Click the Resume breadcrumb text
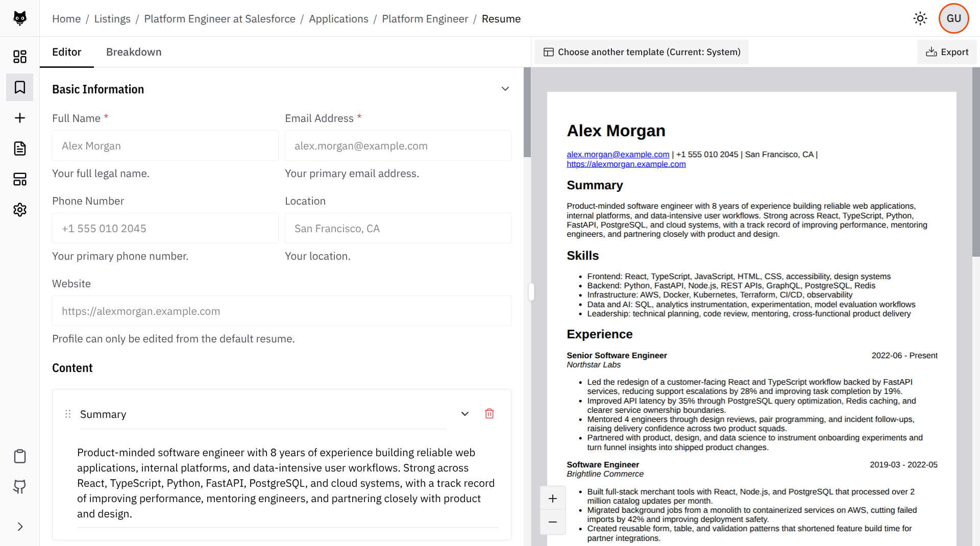The image size is (980, 546). [501, 19]
